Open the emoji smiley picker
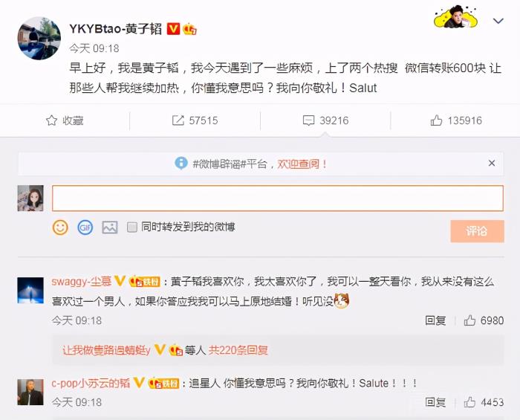520x420 pixels. [x=60, y=227]
